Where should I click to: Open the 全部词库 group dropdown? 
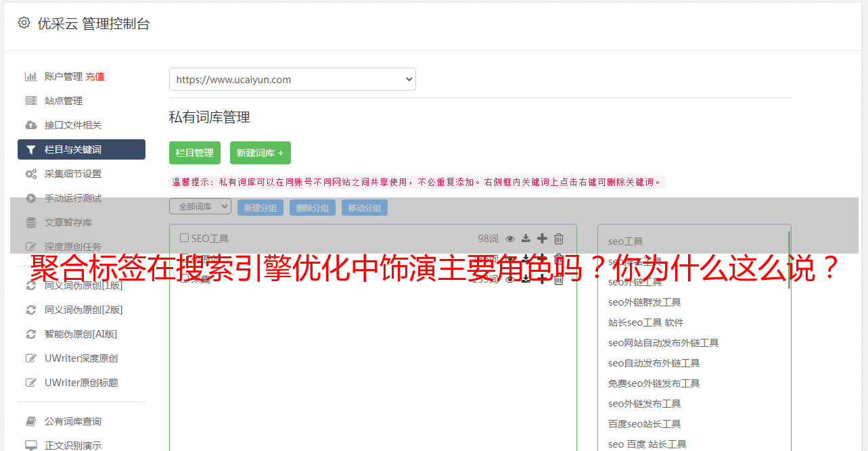200,207
